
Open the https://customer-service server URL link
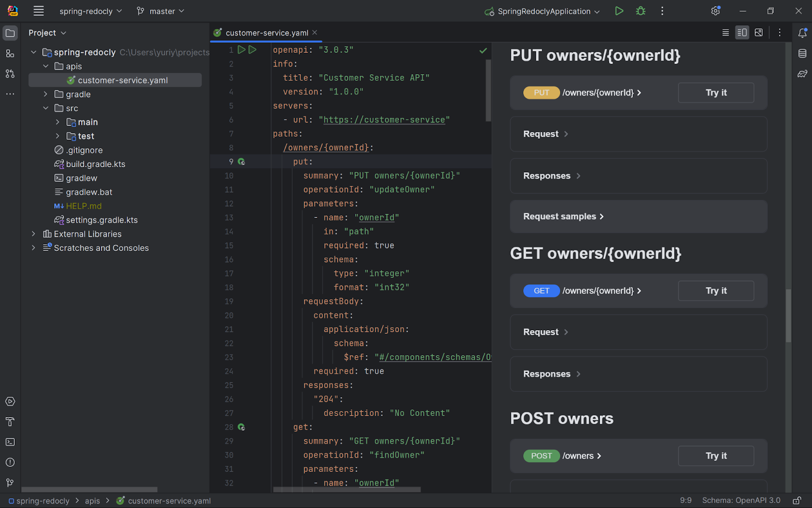384,120
